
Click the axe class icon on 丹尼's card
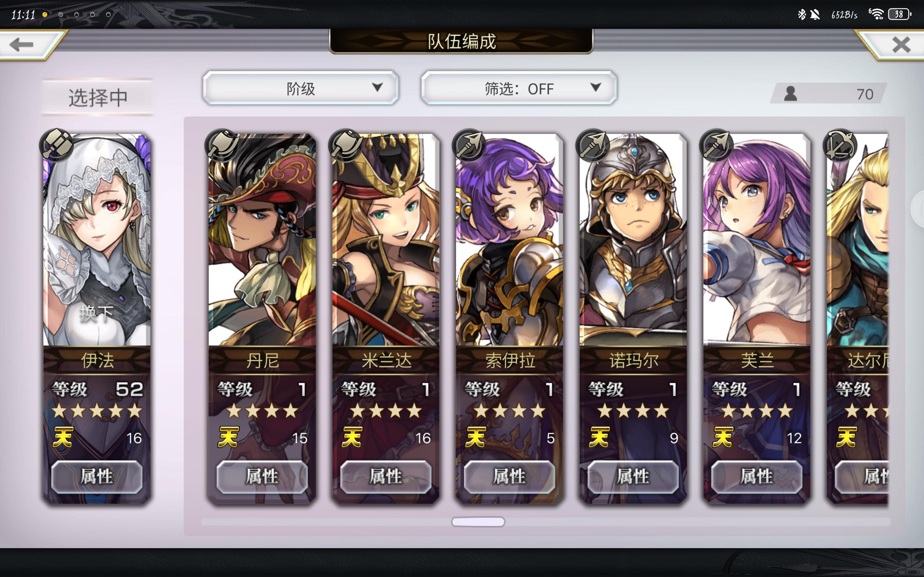[222, 145]
